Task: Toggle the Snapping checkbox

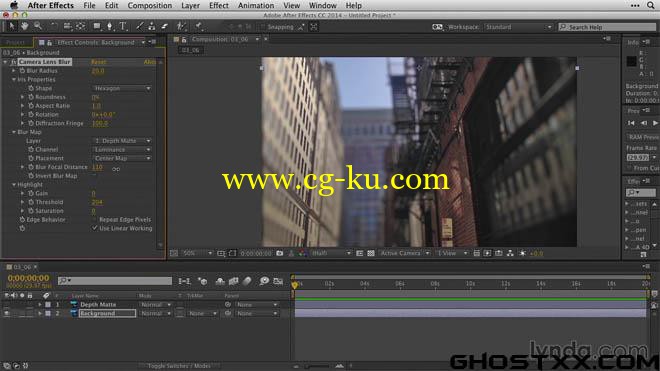Action: pyautogui.click(x=263, y=27)
